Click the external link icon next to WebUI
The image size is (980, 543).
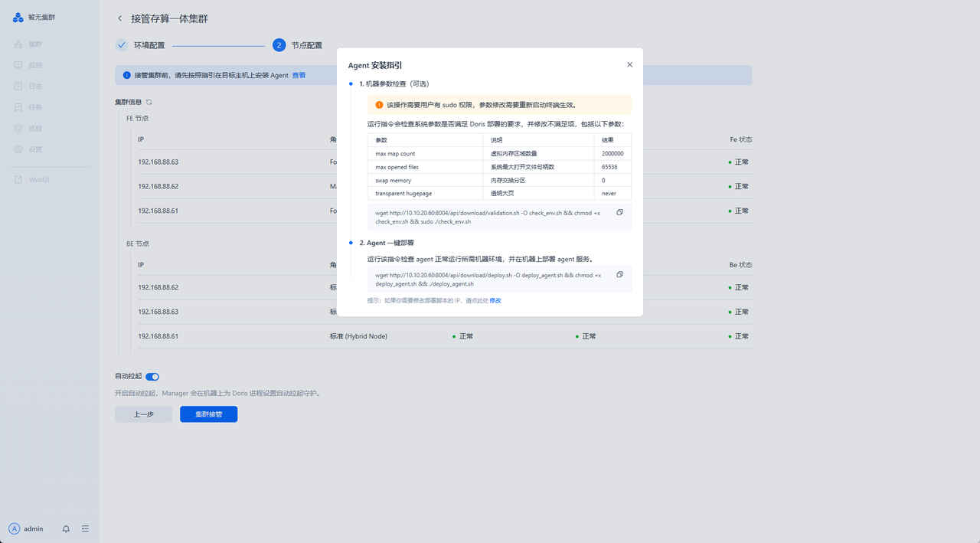click(18, 179)
